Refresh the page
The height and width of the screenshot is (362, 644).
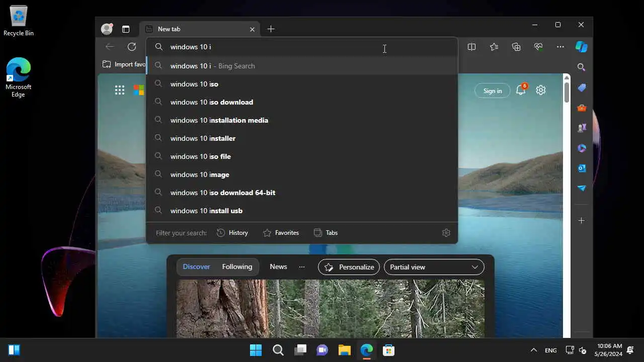coord(132,47)
